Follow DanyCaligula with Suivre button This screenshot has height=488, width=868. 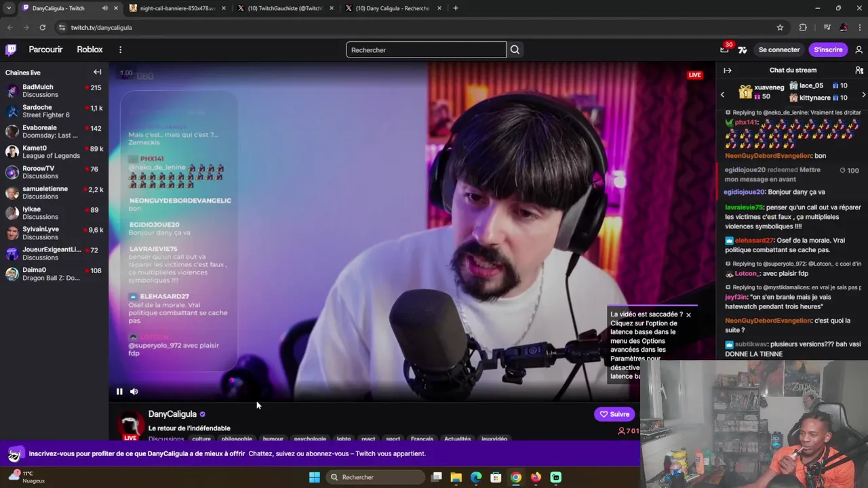614,414
